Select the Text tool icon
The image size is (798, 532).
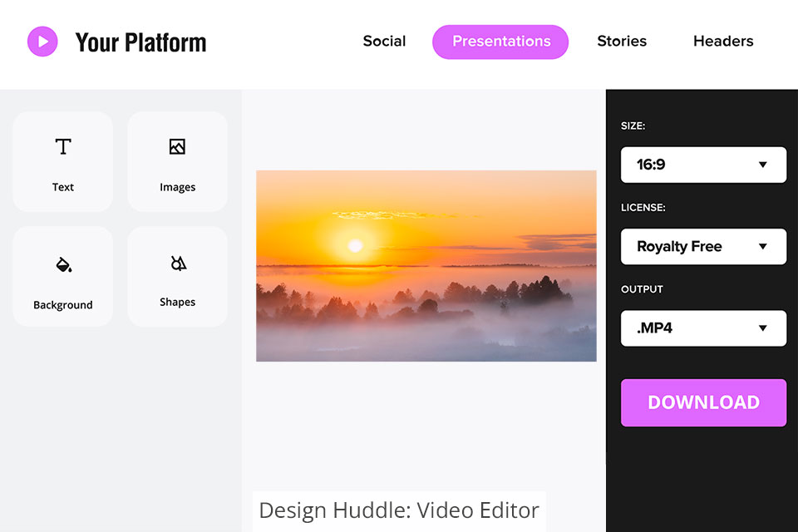[63, 146]
